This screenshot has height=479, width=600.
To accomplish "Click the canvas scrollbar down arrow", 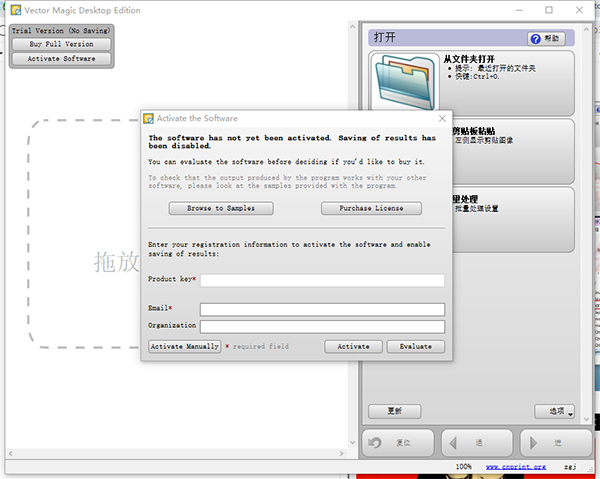I will (x=352, y=443).
